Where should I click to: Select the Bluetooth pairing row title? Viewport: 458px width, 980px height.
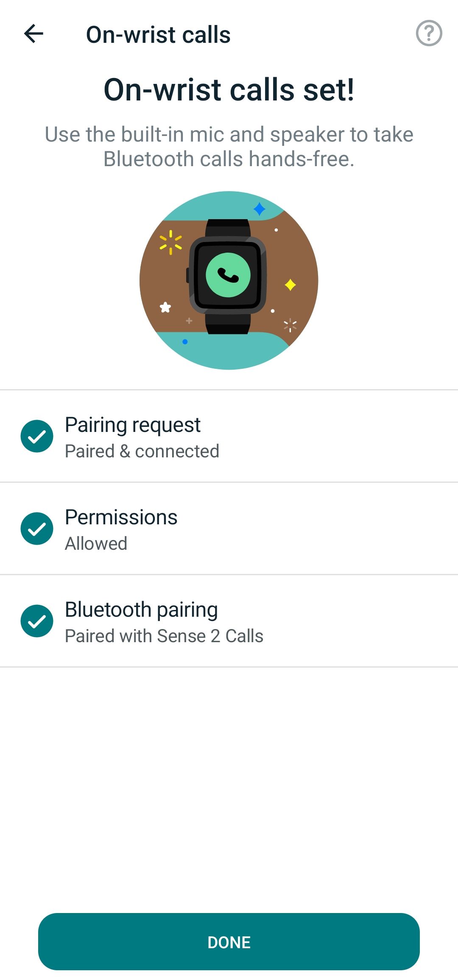tap(141, 610)
